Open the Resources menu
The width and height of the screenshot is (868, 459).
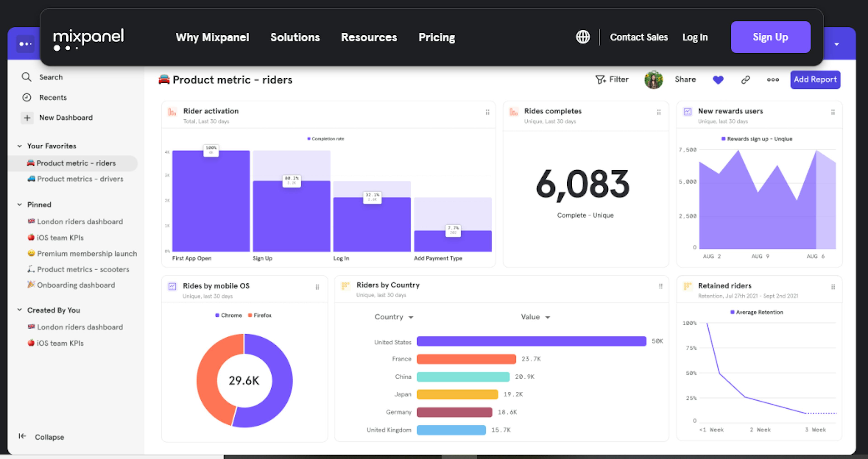369,37
